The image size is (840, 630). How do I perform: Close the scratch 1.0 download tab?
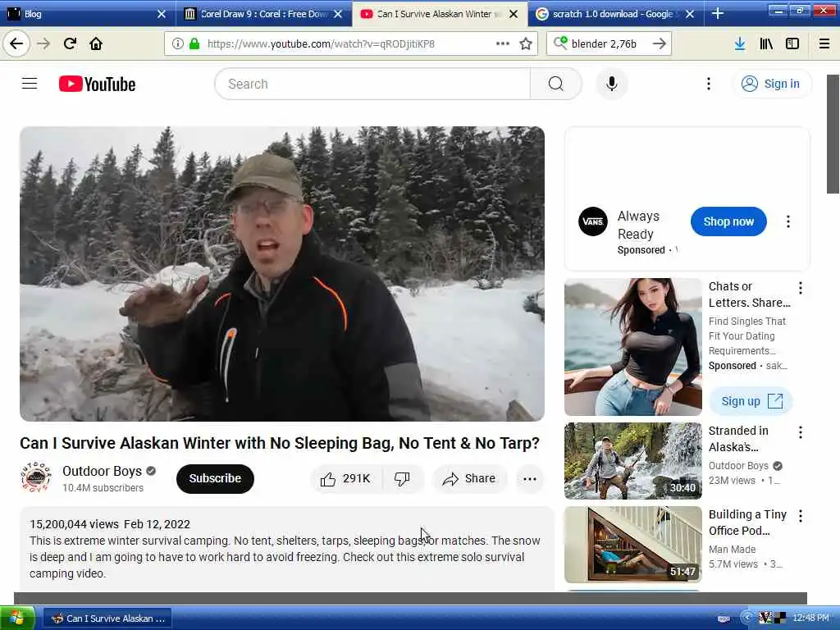click(x=690, y=14)
